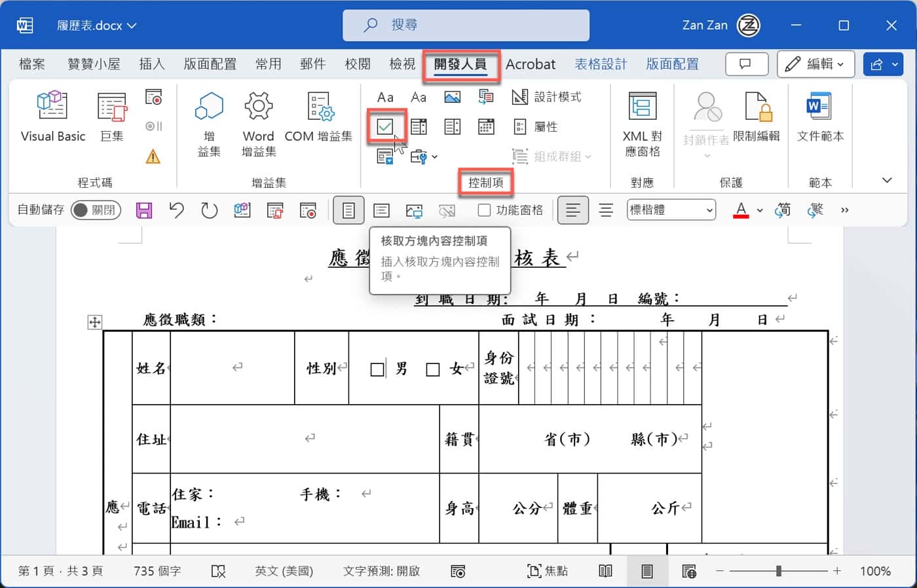Insert plain text content control (second Aa)
The height and width of the screenshot is (588, 917).
click(x=419, y=98)
